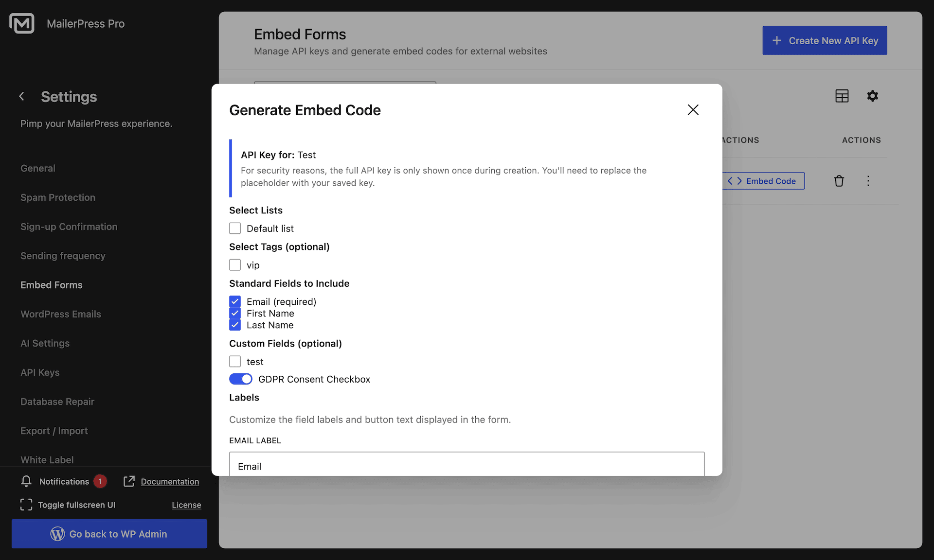This screenshot has height=560, width=934.
Task: Go to Sign-up Confirmation settings
Action: click(69, 227)
